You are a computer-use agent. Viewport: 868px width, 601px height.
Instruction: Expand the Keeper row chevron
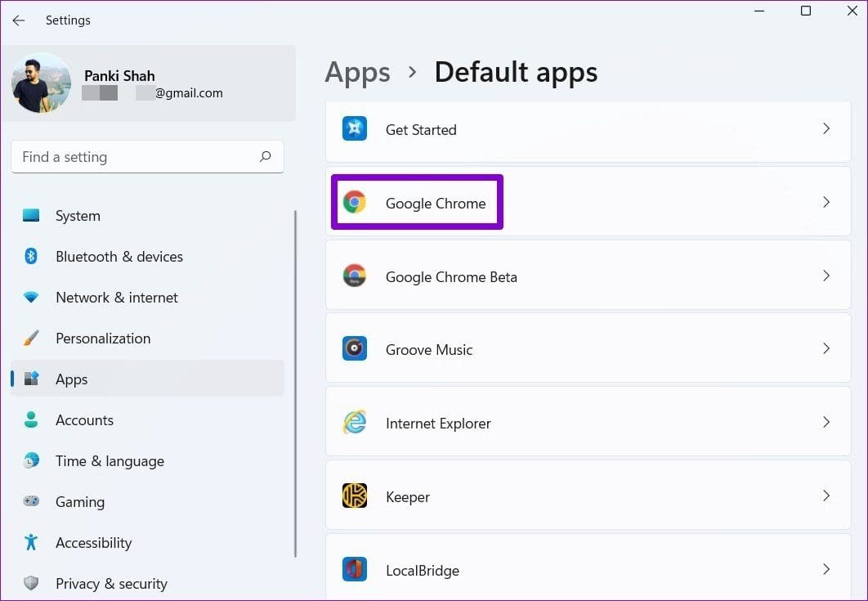click(x=826, y=496)
